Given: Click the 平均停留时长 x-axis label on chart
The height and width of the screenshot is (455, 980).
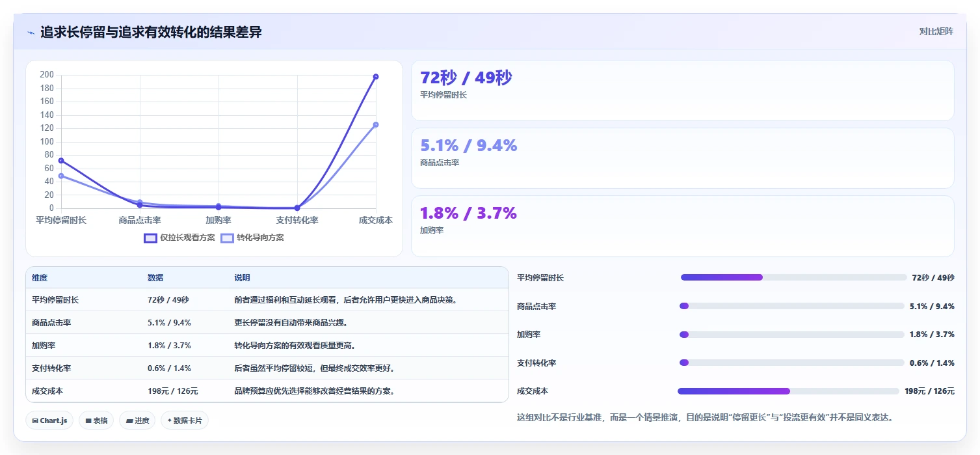Looking at the screenshot, I should (x=61, y=221).
